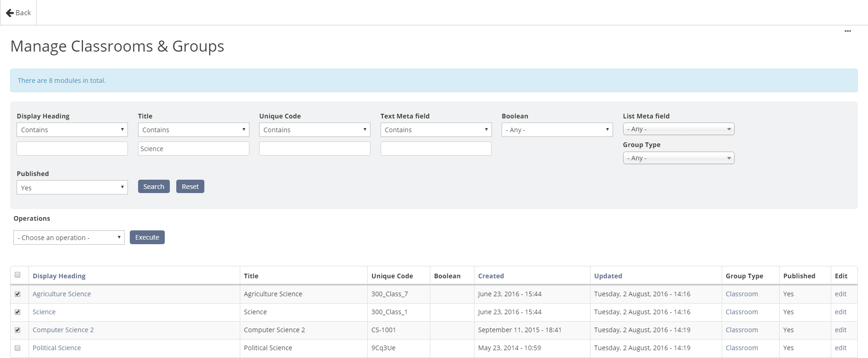Uncheck the Agriculture Science row checkbox
Screen dimensions: 868x358
tap(17, 294)
